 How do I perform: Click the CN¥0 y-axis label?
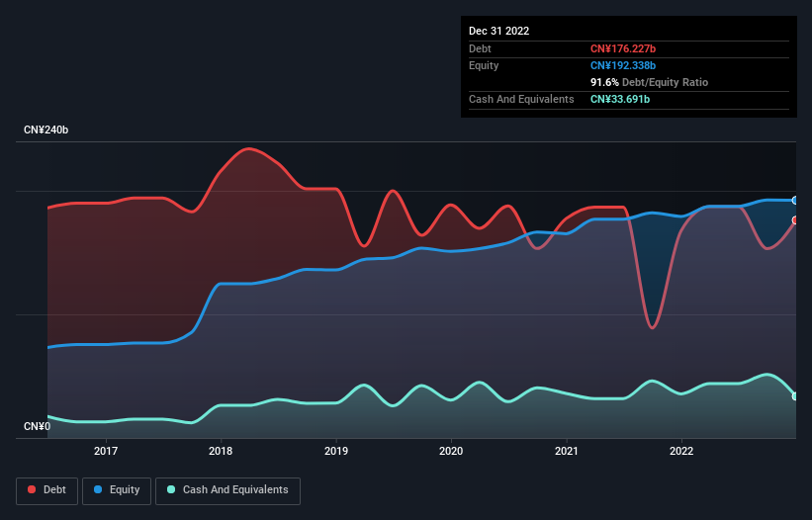point(38,426)
